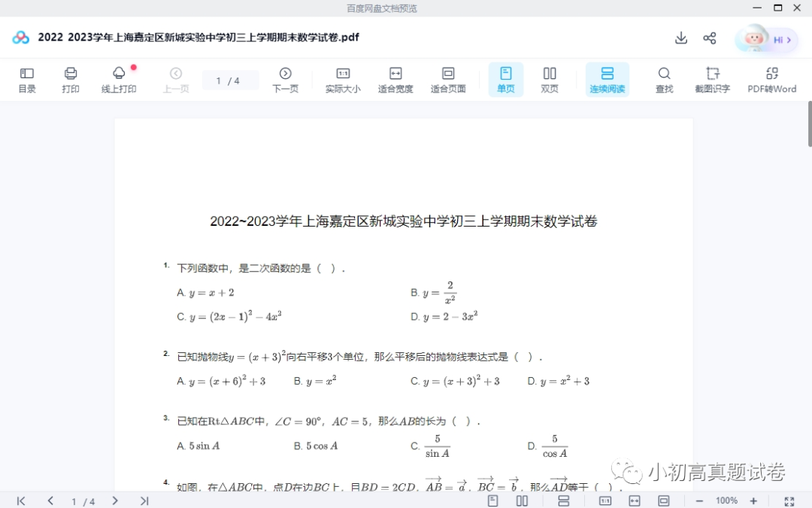Click the Baidu Netdisk logo icon
The image size is (812, 508).
[21, 38]
